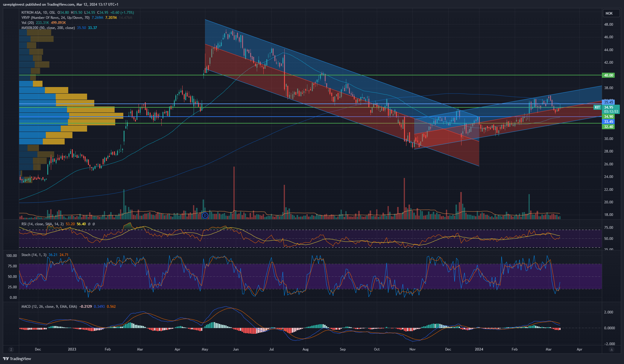Click the orange MA200 value 33.37

coord(92,28)
